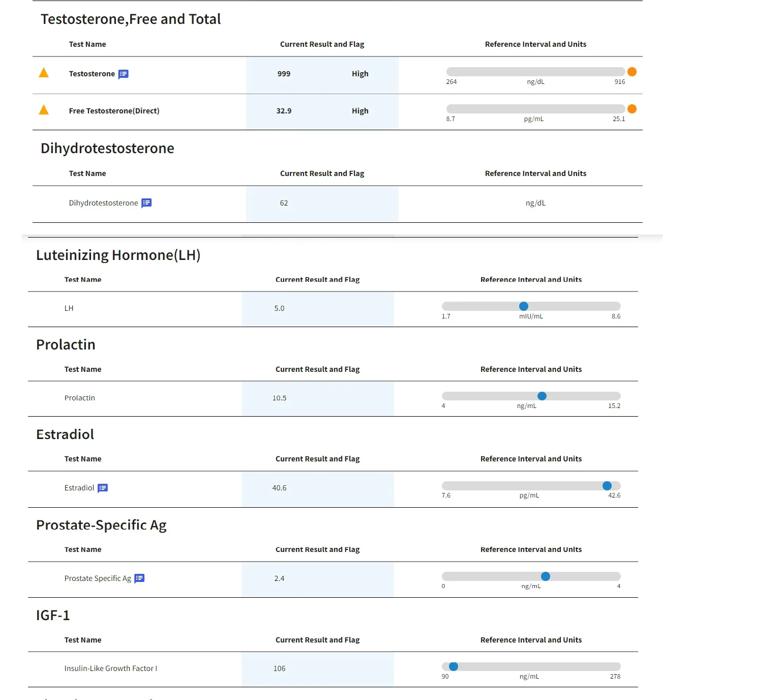Screen dimensions: 781x700
Task: Click the orange Testosterone range marker
Action: (632, 72)
